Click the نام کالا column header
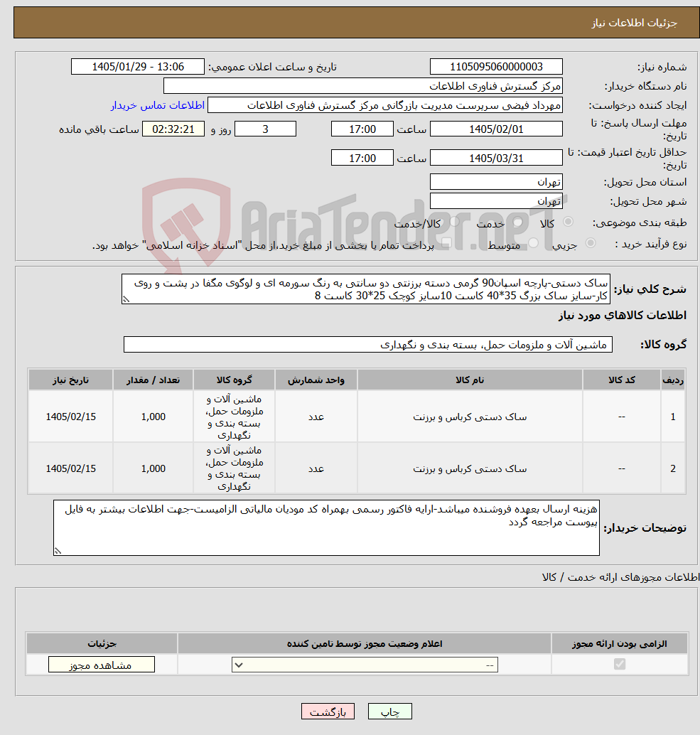This screenshot has height=735, width=700. (470, 380)
